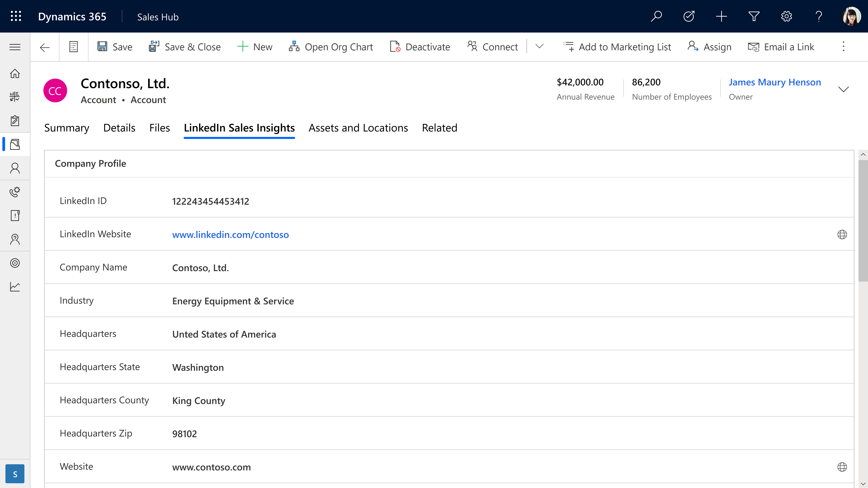868x488 pixels.
Task: Open owner link James Maury Henson
Action: coord(775,82)
